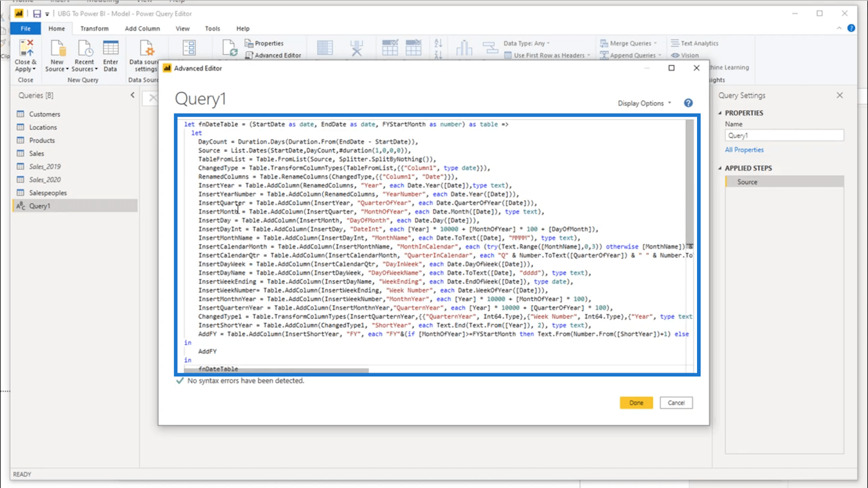Screen dimensions: 868x488
Task: Open the Display Options dropdown
Action: click(644, 103)
